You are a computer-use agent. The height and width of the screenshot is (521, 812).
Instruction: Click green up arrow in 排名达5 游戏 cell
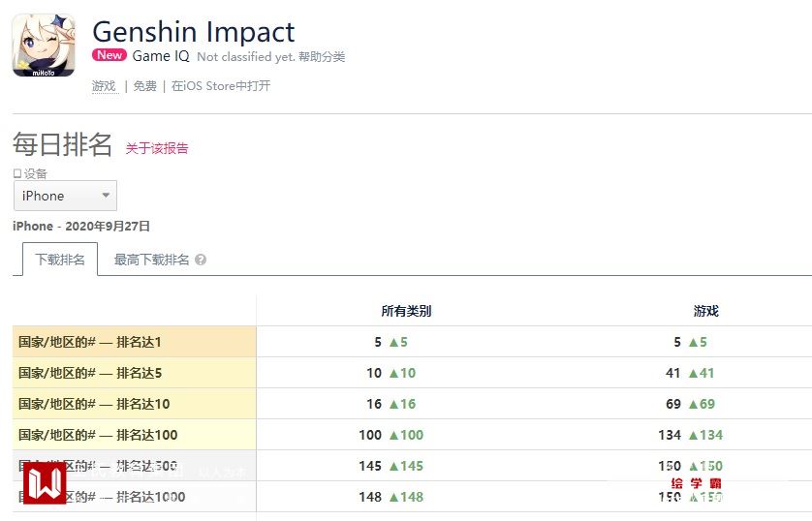pyautogui.click(x=694, y=373)
